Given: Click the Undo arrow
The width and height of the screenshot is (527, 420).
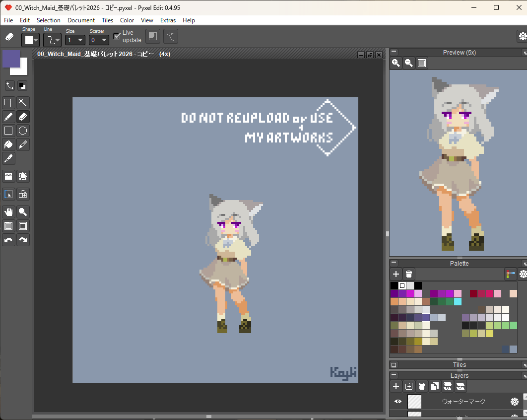Looking at the screenshot, I should (8, 240).
